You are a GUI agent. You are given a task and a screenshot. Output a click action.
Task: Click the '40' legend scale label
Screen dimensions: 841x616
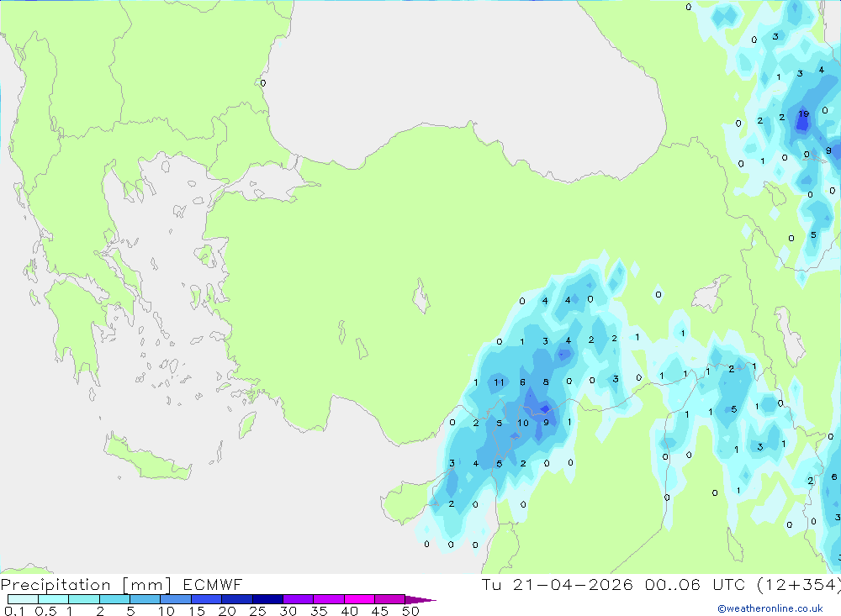click(349, 611)
